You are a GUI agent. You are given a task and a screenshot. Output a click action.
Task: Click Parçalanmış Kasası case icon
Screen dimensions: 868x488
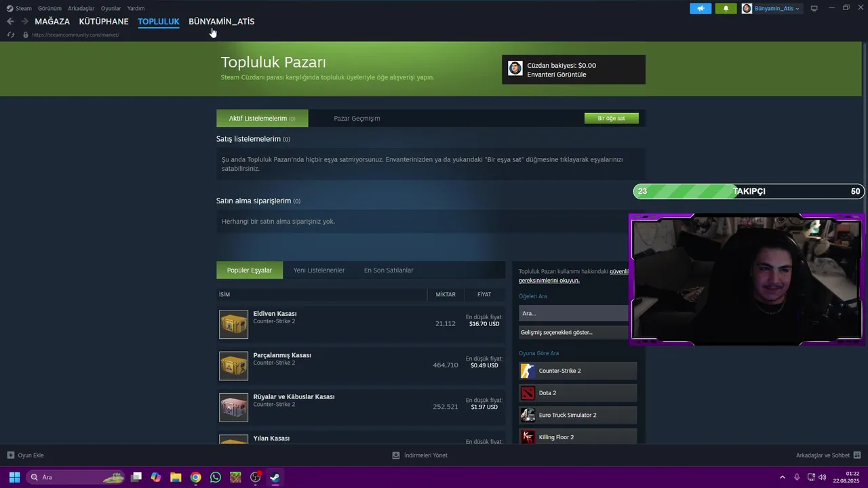click(x=233, y=366)
